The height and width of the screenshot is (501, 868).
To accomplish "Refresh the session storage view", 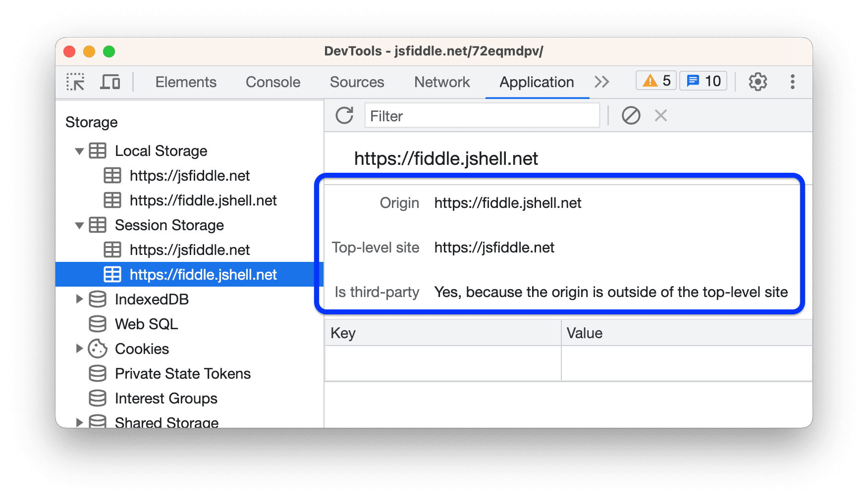I will [344, 115].
